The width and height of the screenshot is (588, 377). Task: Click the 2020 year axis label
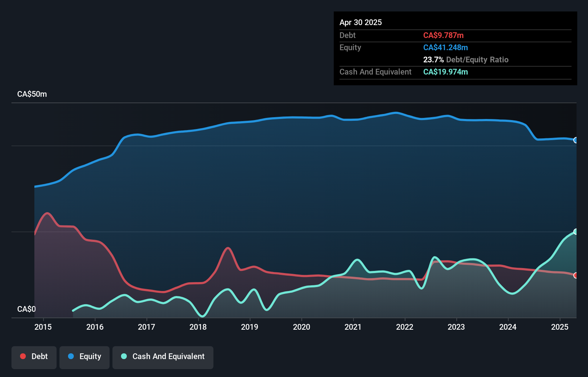click(302, 327)
